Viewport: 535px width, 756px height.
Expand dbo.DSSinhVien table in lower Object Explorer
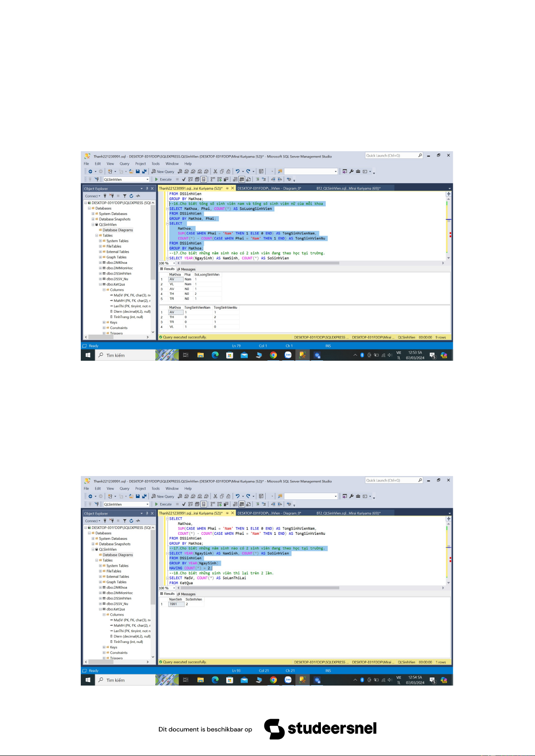point(100,599)
